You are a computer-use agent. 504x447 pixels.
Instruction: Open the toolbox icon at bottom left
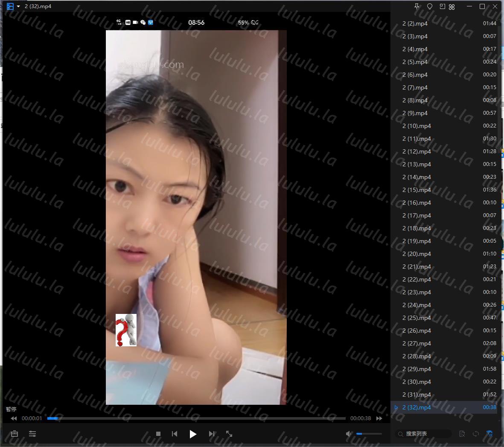[x=15, y=434]
